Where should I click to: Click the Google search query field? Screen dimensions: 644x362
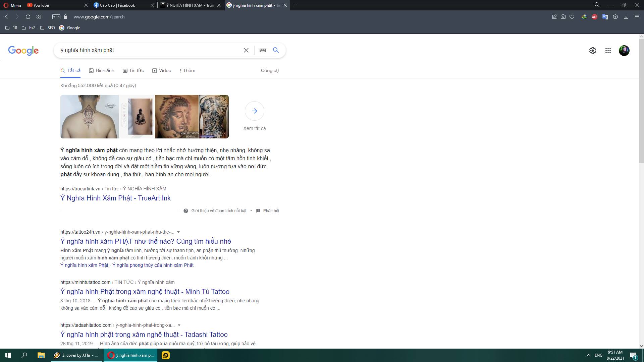coord(149,50)
